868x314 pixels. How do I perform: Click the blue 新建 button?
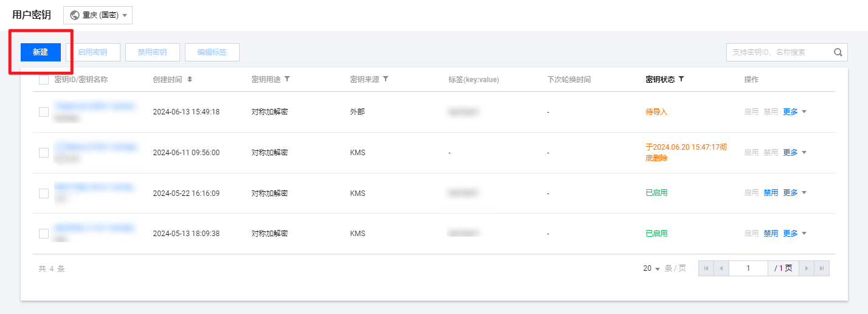(x=40, y=52)
